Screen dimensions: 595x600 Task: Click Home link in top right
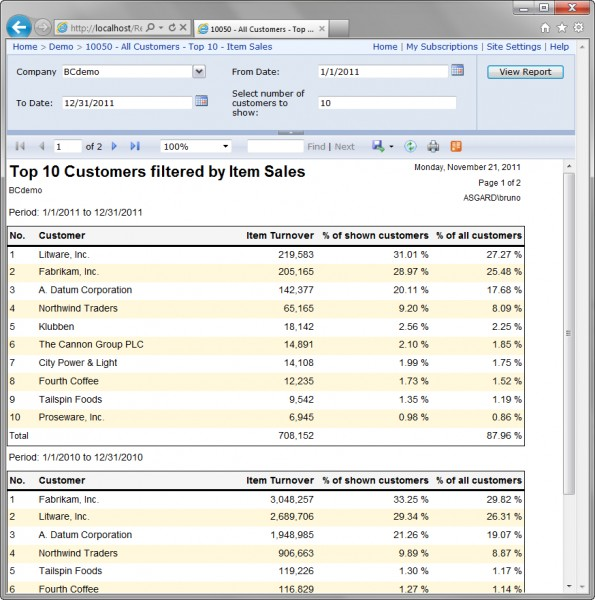tap(385, 47)
